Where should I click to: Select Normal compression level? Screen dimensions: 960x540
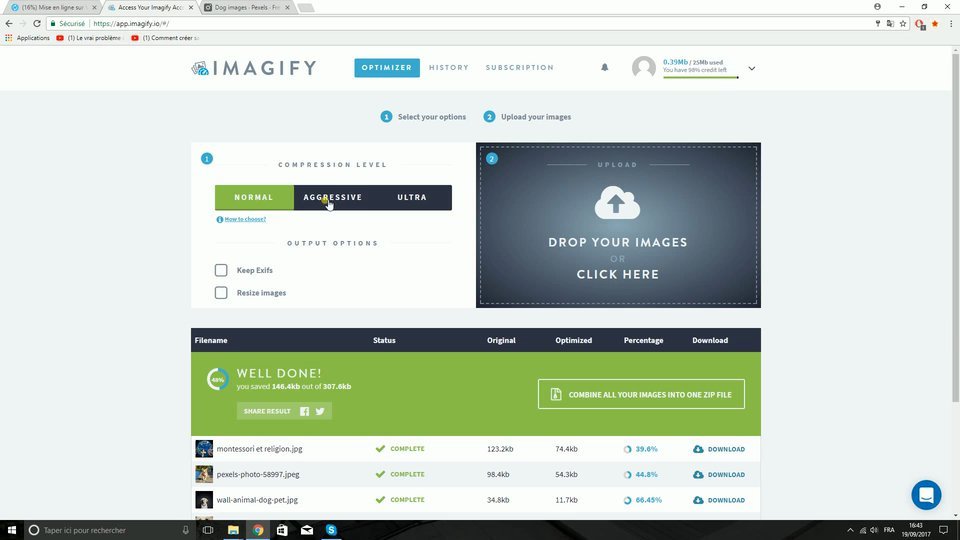pos(254,197)
